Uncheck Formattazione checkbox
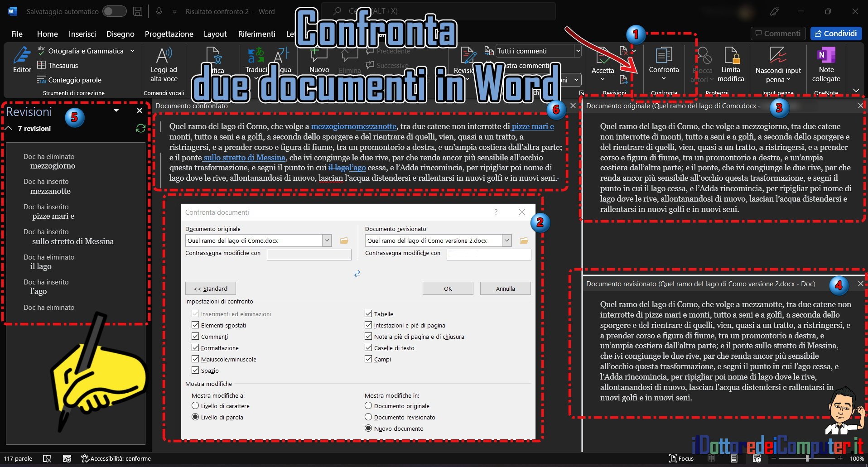The image size is (868, 467). (195, 347)
